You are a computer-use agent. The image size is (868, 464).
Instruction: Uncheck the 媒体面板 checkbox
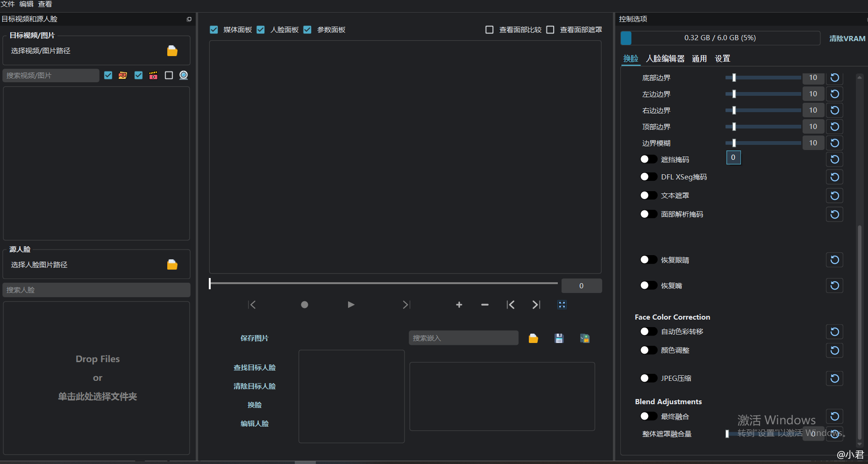[214, 30]
